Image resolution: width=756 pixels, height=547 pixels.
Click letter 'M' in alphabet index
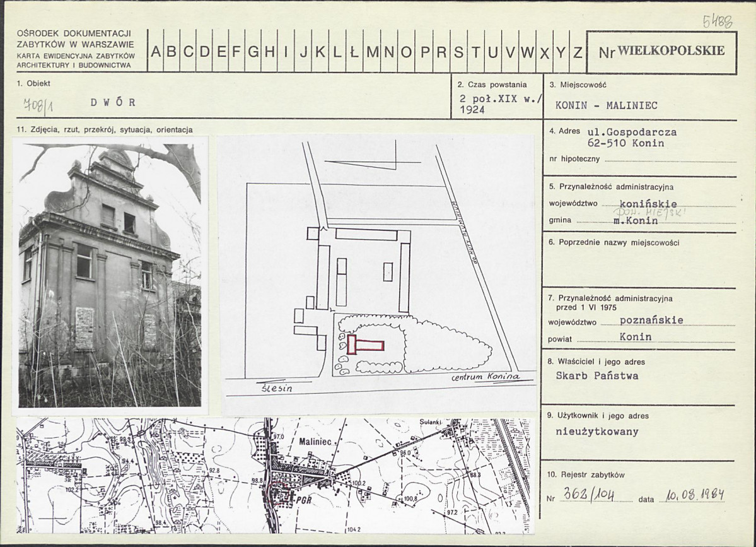(x=372, y=52)
